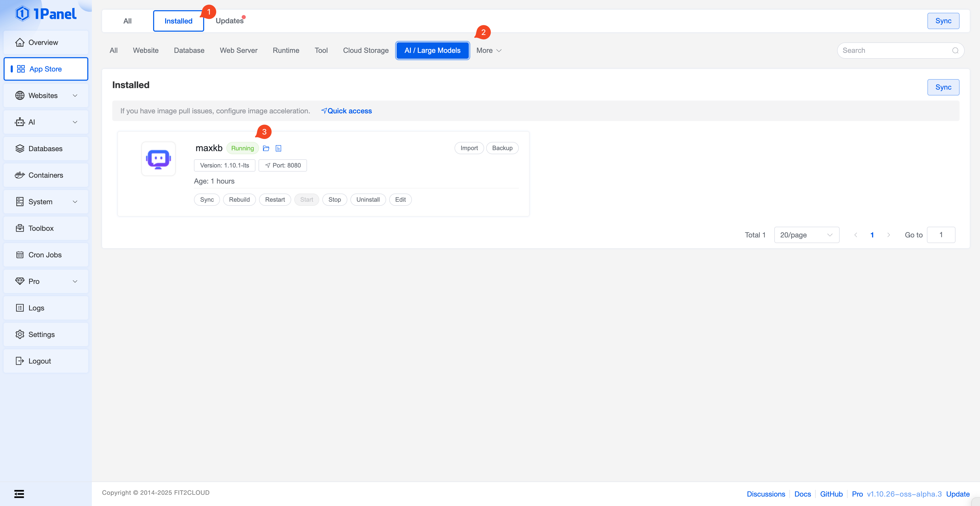This screenshot has height=506, width=980.
Task: Collapse the sidebar with the bottom menu icon
Action: [19, 494]
